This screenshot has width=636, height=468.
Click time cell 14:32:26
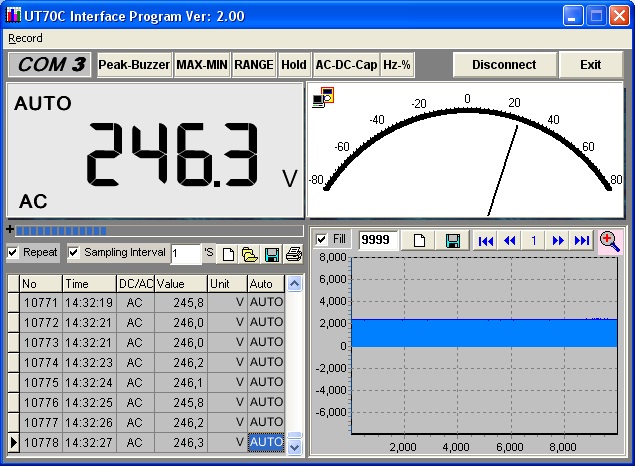pyautogui.click(x=89, y=422)
